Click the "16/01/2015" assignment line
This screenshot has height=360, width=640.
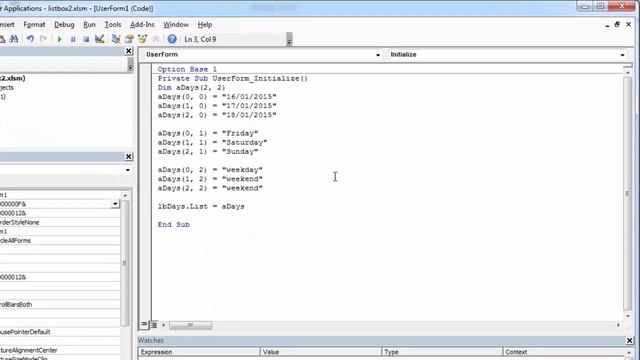coord(217,97)
